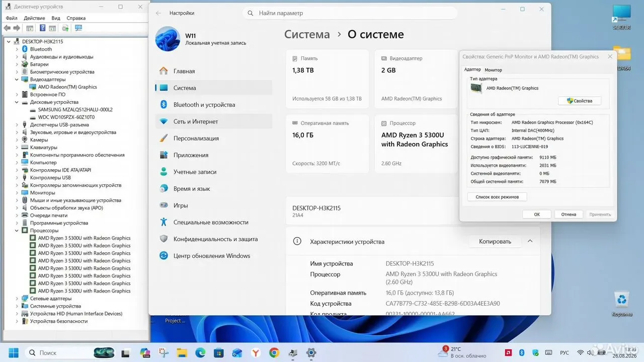Screen dimensions: 644x362
Task: Click the Копировать button
Action: click(x=495, y=242)
